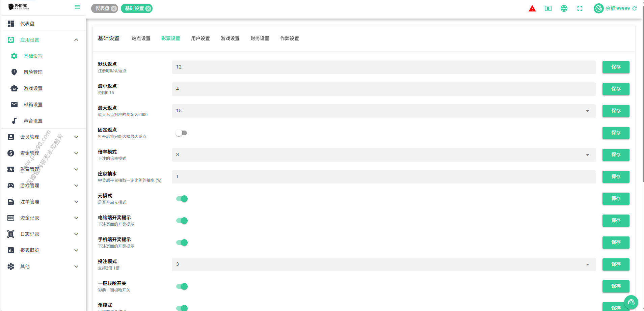Screen dimensions: 644x311
Task: Open the customer support chat icon
Action: pyautogui.click(x=631, y=302)
